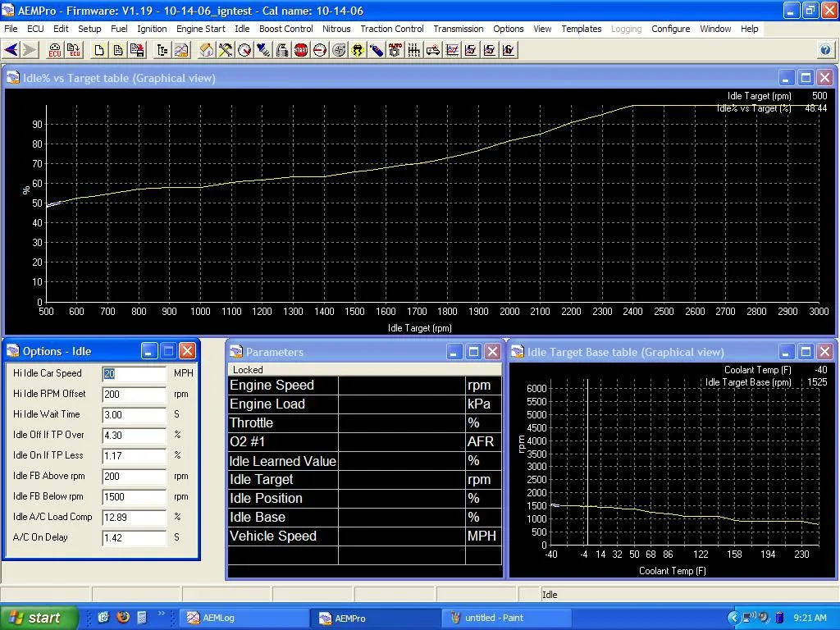Open the gauge dial toolbar icon
Viewport: 840px width, 630px height.
pos(244,50)
